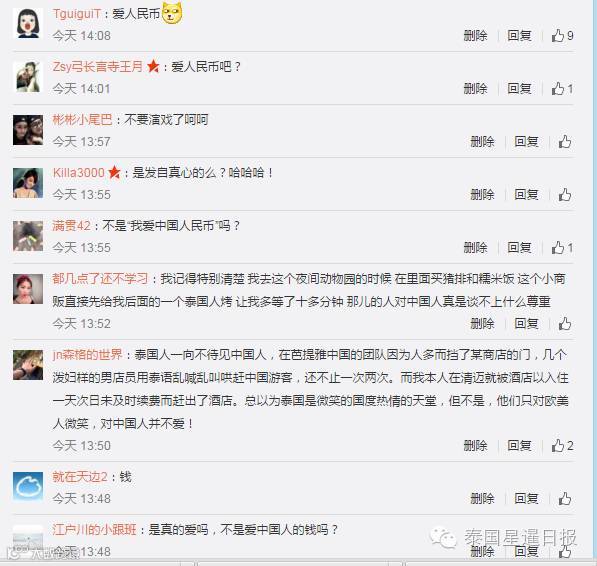This screenshot has width=597, height=566.
Task: Like Killa3000's comment via thumbs-up
Action: pyautogui.click(x=565, y=195)
